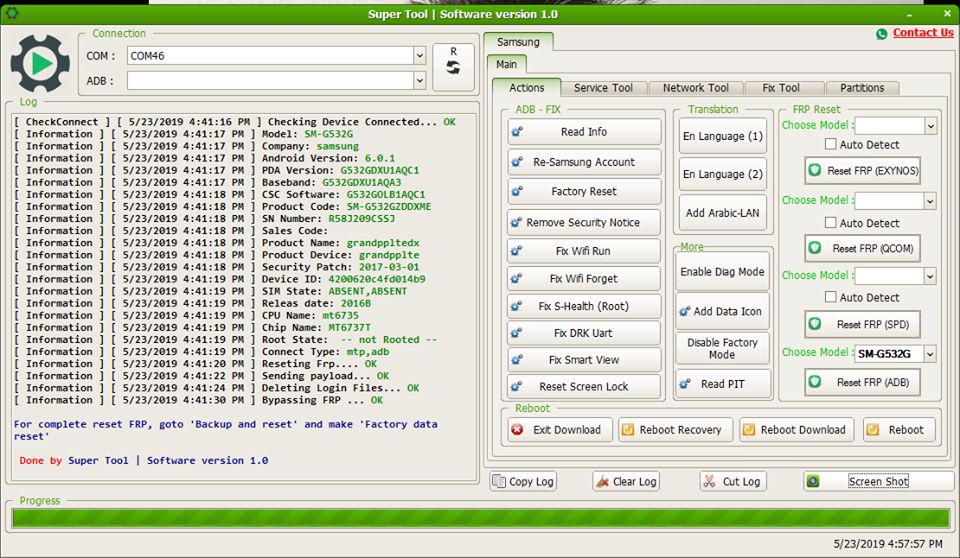
Task: Expand the SM-G532G model dropdown
Action: click(x=931, y=353)
